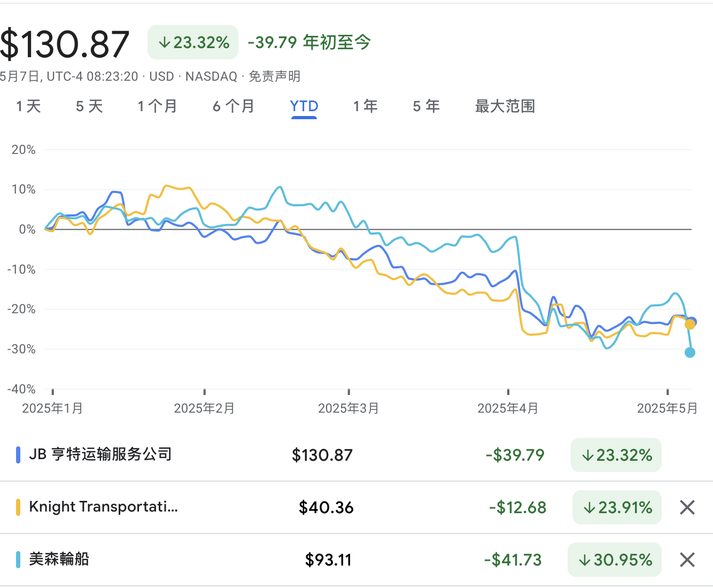Switch to the 6个月 range
The image size is (713, 588).
(234, 106)
